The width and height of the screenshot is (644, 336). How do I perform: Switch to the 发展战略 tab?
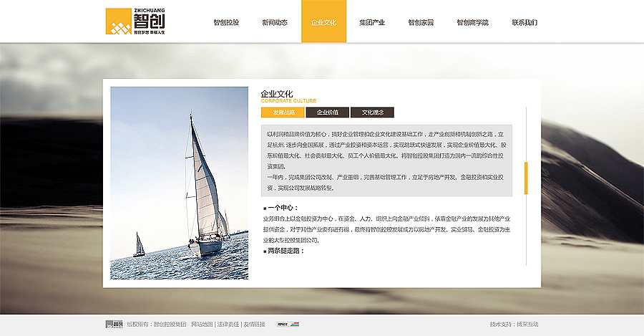coord(283,112)
